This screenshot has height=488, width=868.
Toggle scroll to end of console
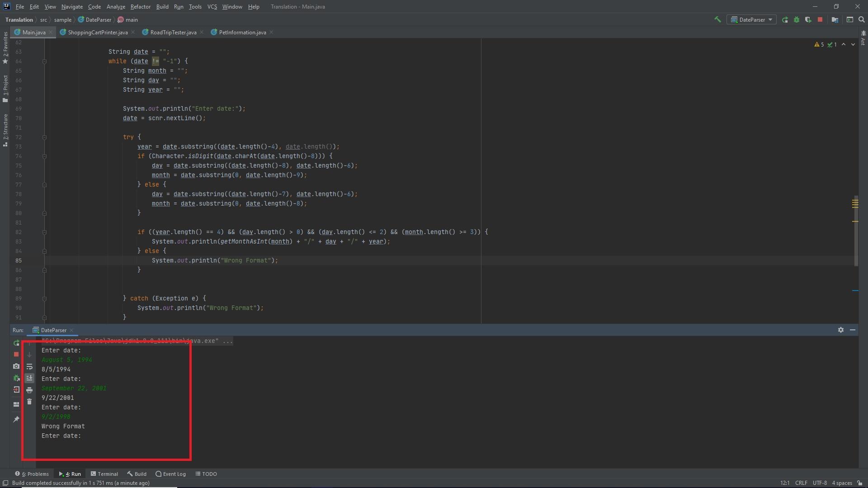click(29, 378)
